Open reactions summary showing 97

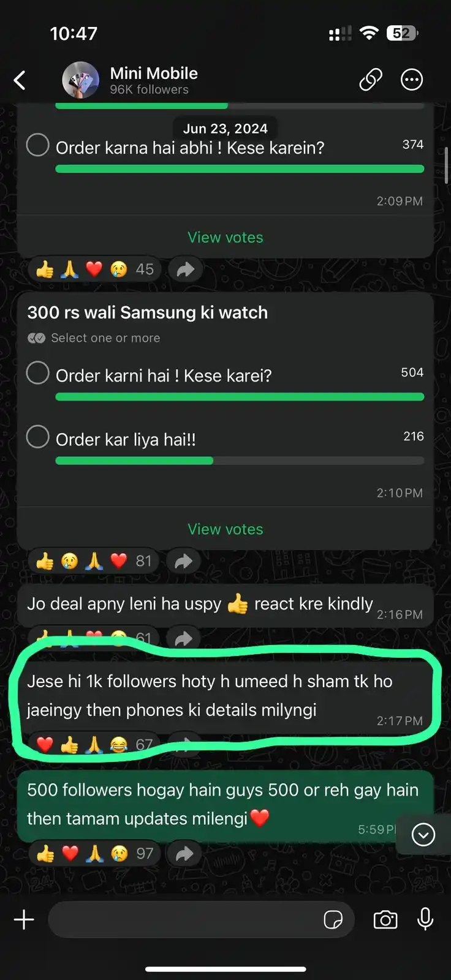(x=95, y=854)
